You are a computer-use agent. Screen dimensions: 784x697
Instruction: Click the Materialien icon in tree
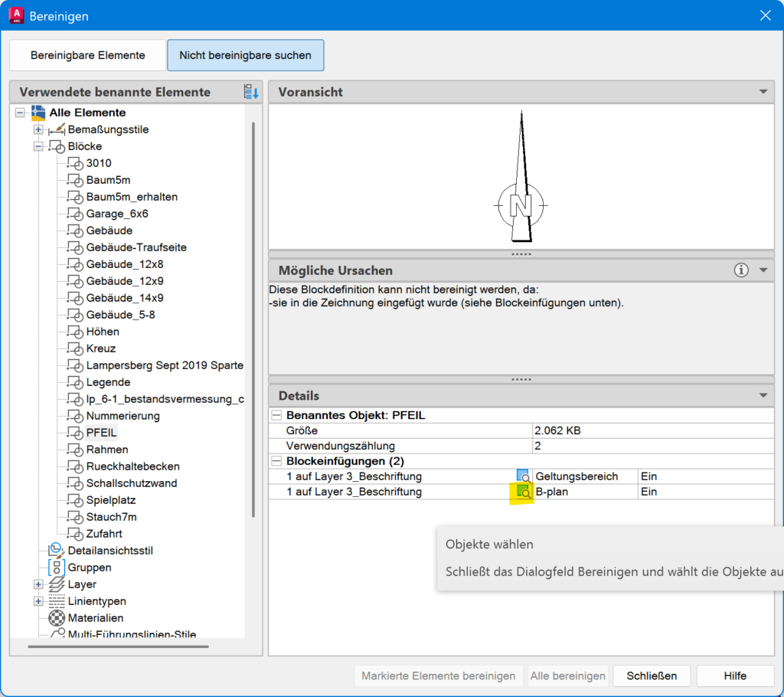(x=56, y=618)
